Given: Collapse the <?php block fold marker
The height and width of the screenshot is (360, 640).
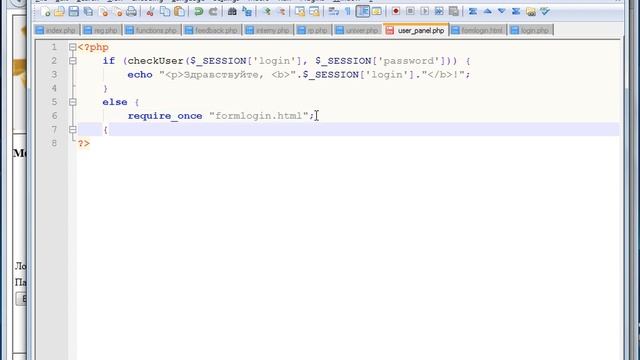Looking at the screenshot, I should 73,47.
